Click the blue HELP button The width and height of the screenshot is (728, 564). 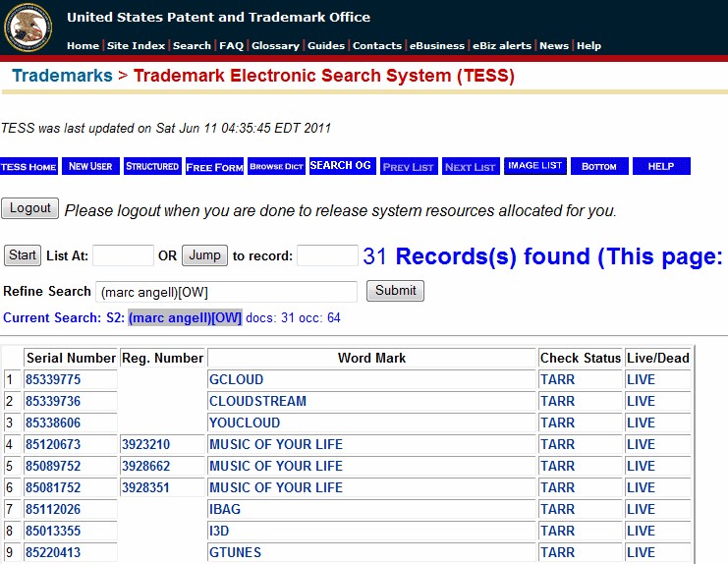point(661,166)
